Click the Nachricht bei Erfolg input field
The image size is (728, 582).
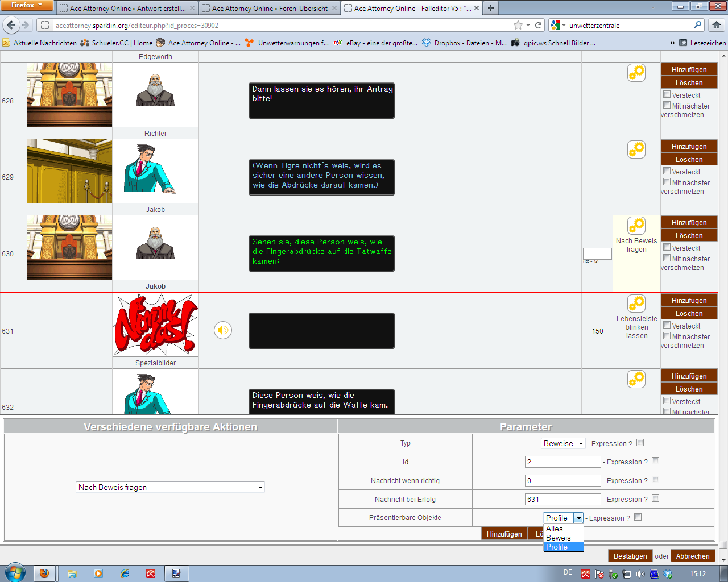(562, 499)
